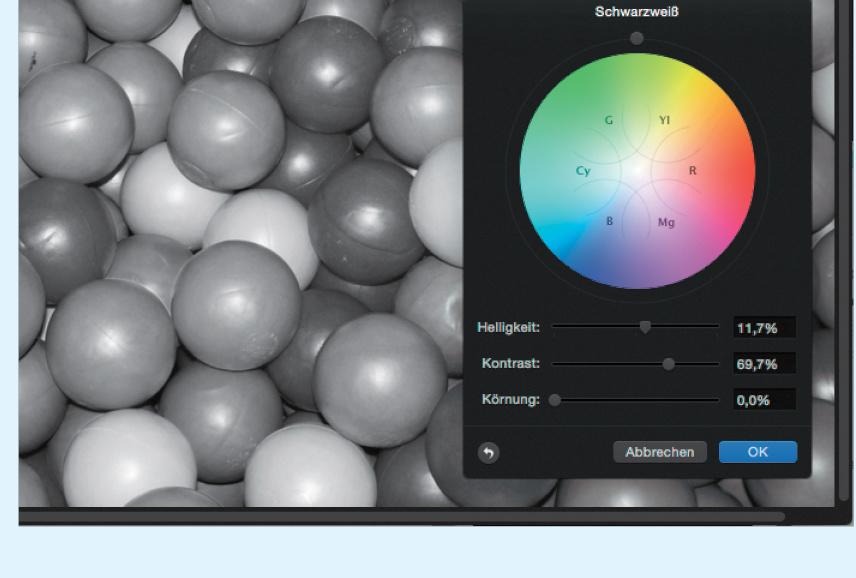Image resolution: width=856 pixels, height=578 pixels.
Task: Click the gray rotation handle above the color wheel
Action: click(637, 38)
